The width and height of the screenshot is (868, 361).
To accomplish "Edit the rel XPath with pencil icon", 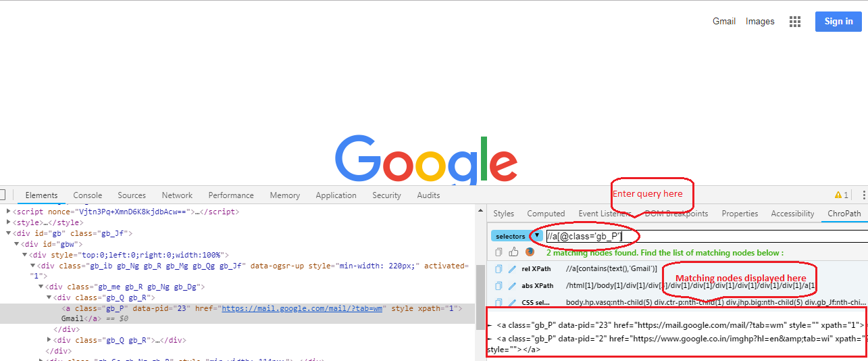I will (513, 268).
